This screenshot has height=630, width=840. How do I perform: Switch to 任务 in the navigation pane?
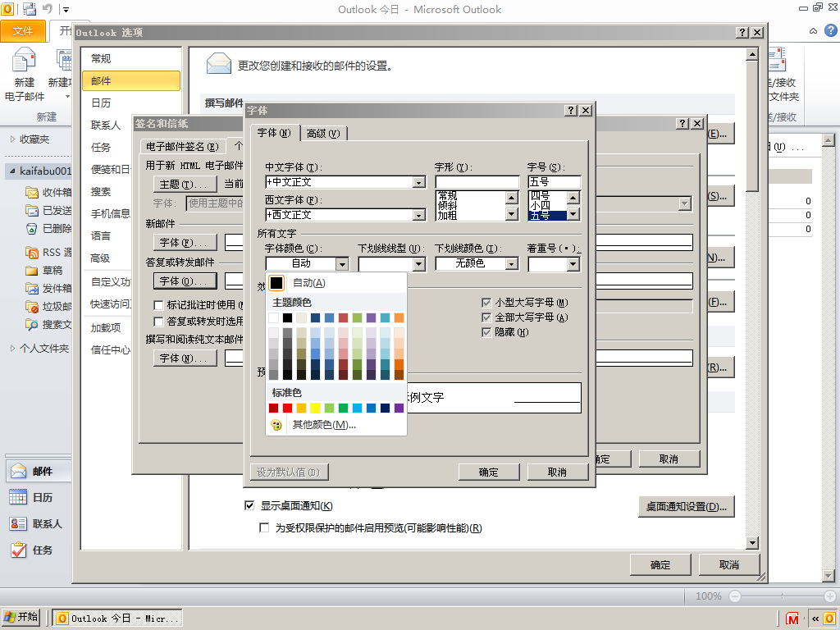click(x=39, y=550)
